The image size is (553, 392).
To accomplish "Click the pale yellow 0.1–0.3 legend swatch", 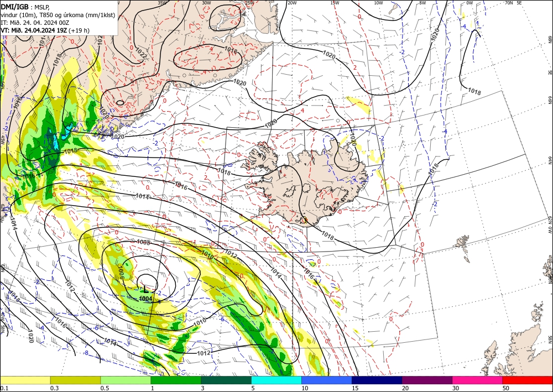I will (25, 380).
